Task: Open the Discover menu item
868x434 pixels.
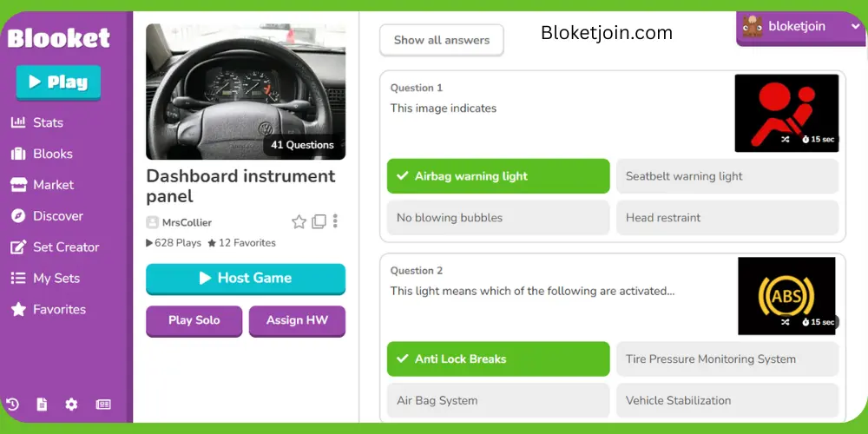Action: [x=57, y=216]
